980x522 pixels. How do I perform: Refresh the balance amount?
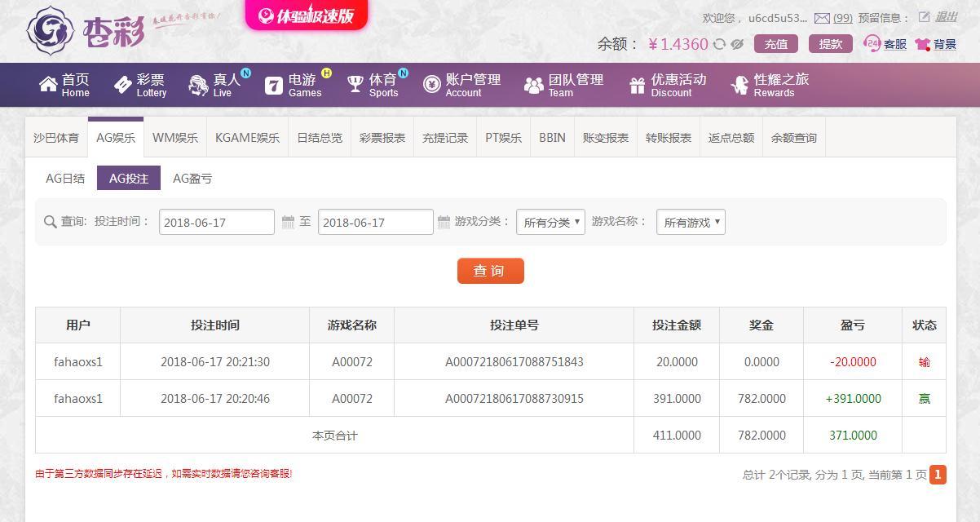pyautogui.click(x=719, y=44)
